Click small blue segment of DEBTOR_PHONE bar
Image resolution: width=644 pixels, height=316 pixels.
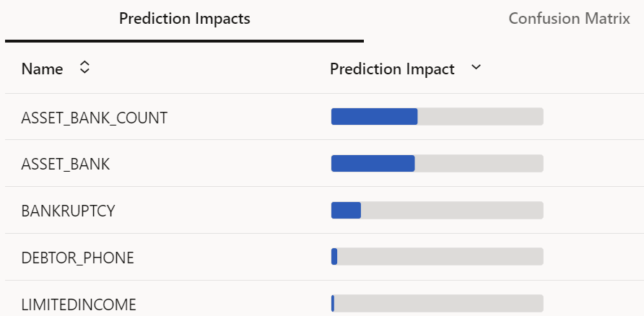click(334, 257)
